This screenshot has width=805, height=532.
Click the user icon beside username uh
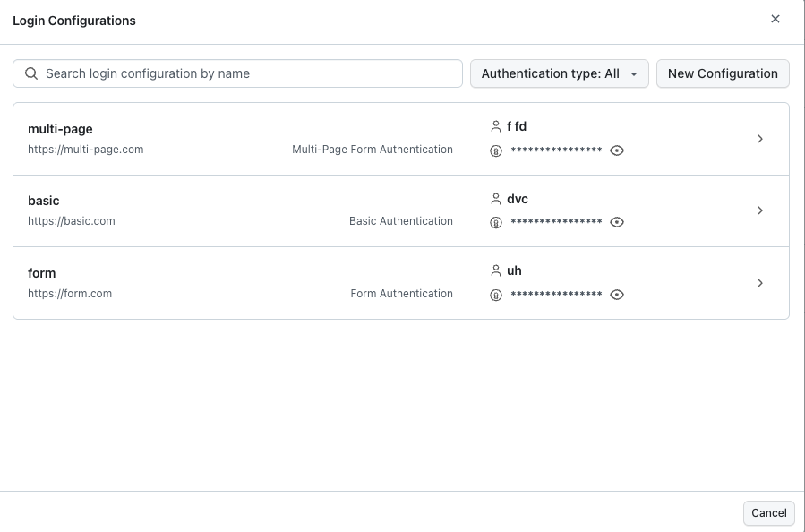coord(496,270)
